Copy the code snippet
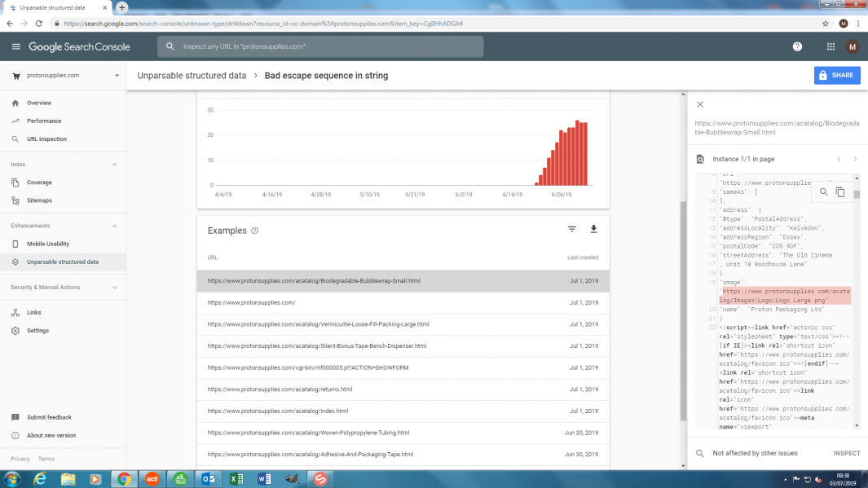 tap(840, 192)
